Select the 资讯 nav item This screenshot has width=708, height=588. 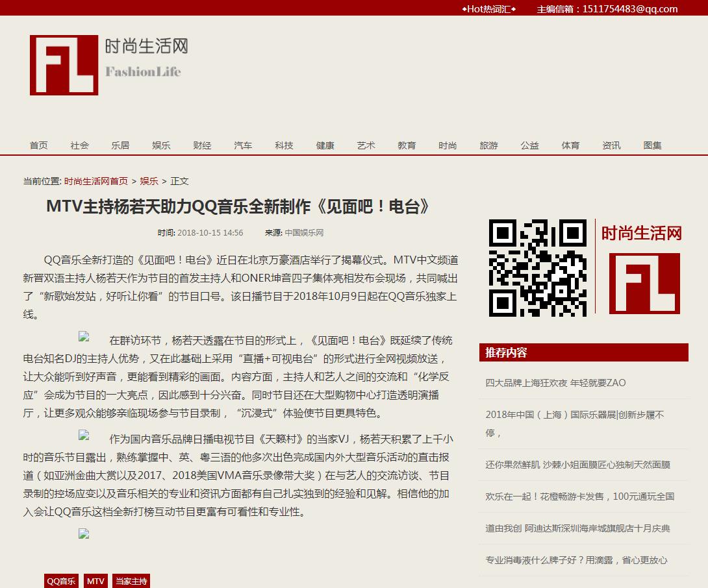611,145
